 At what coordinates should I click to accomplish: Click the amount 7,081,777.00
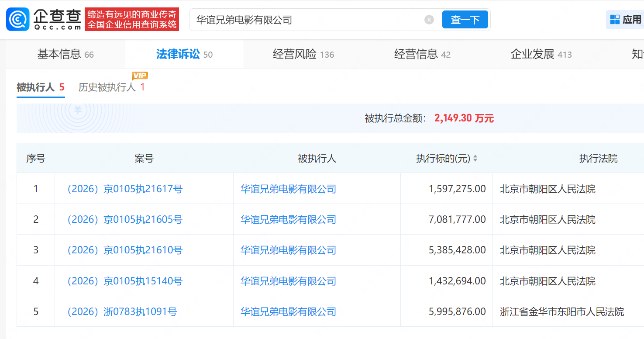(457, 219)
